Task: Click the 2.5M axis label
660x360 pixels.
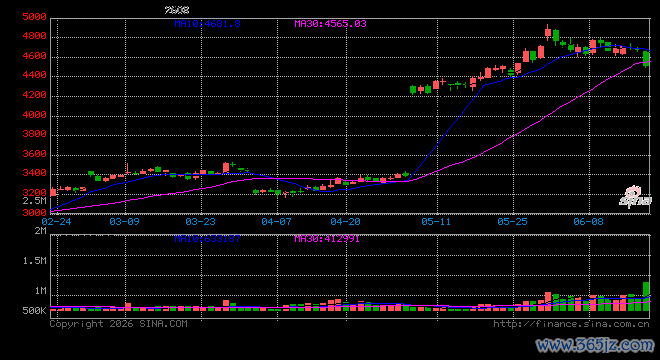Action: coord(35,200)
